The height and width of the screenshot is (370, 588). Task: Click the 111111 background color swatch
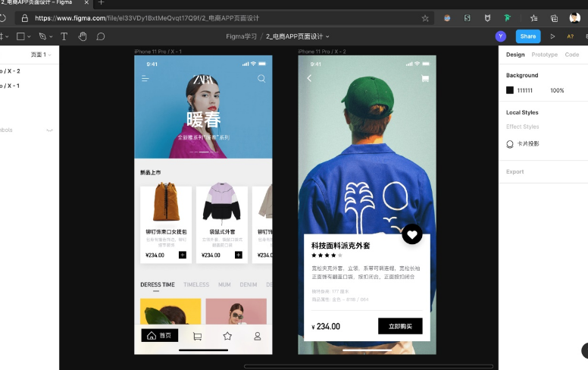point(510,90)
